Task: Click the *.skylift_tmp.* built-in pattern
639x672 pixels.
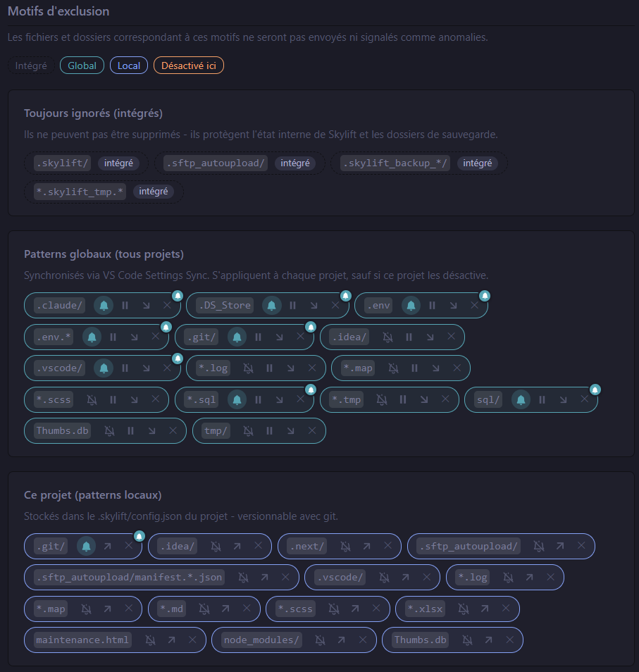Action: [104, 192]
